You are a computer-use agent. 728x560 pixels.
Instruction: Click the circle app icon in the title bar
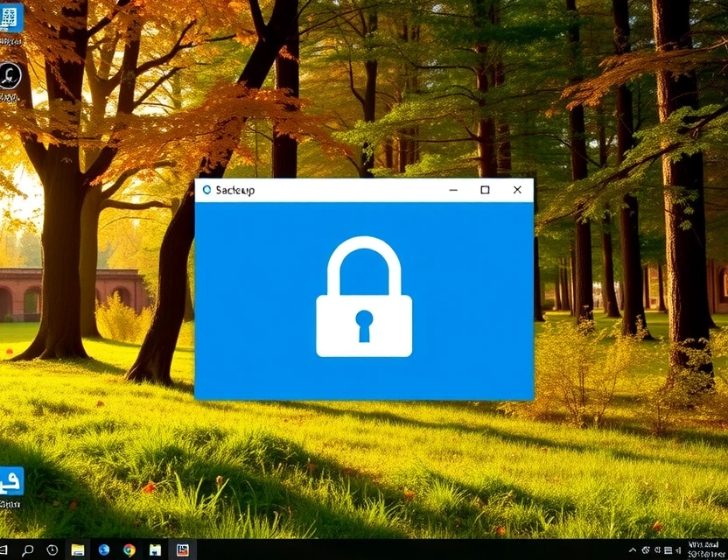(x=206, y=190)
